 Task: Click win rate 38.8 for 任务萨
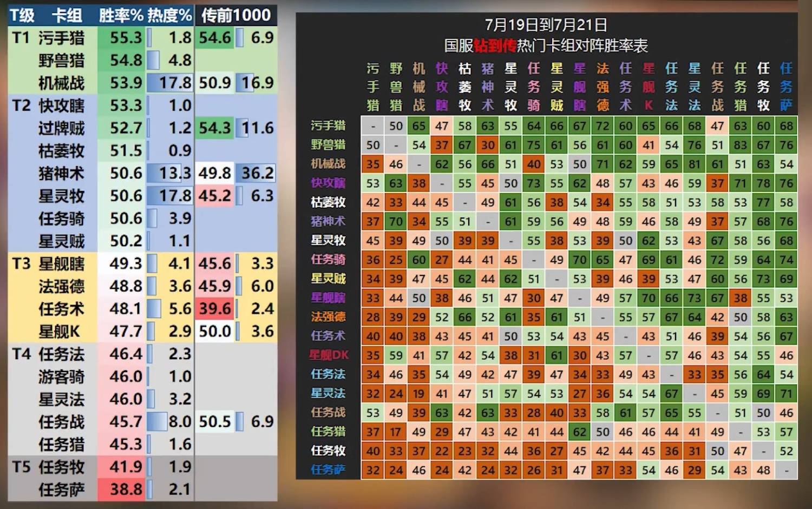[x=126, y=489]
